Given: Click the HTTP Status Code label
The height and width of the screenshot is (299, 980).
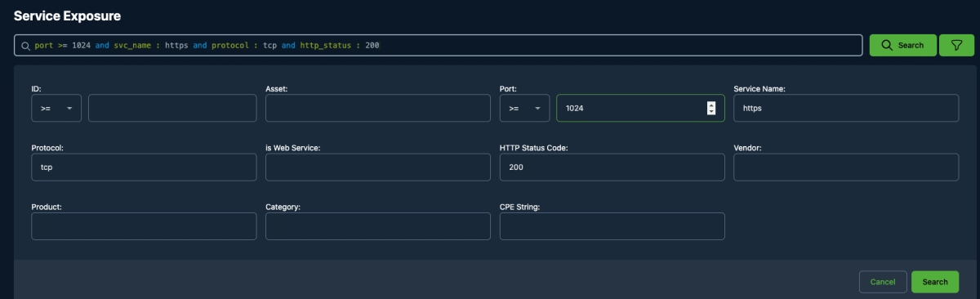Looking at the screenshot, I should click(x=533, y=148).
